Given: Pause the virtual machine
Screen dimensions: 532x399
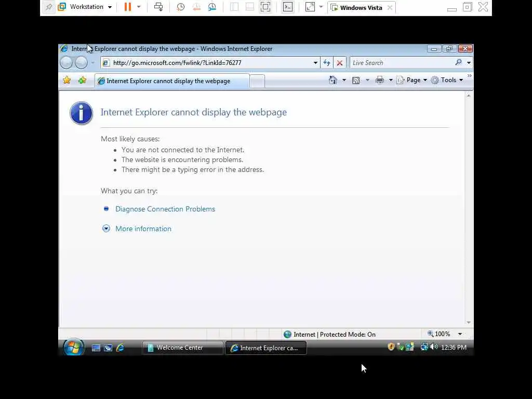Looking at the screenshot, I should (x=128, y=7).
